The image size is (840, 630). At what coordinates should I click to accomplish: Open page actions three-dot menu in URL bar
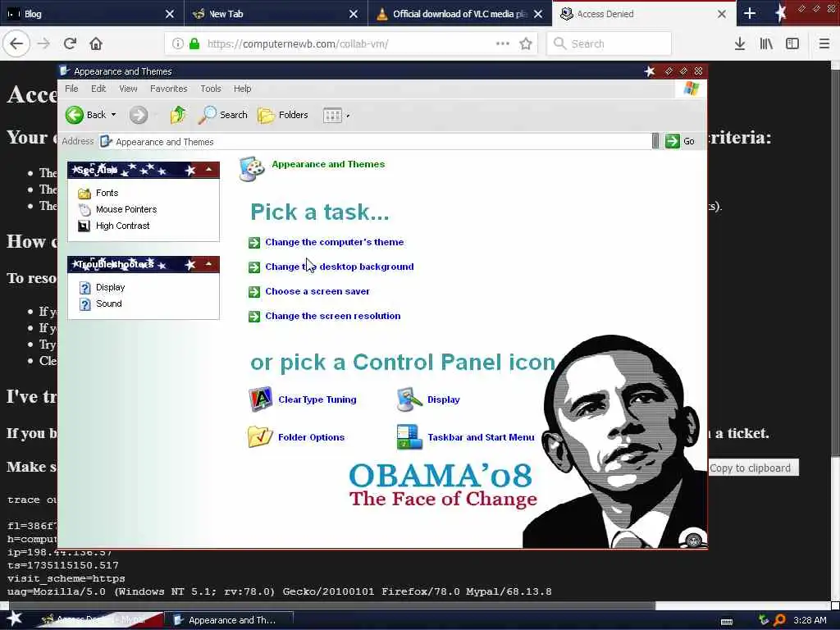pyautogui.click(x=503, y=43)
